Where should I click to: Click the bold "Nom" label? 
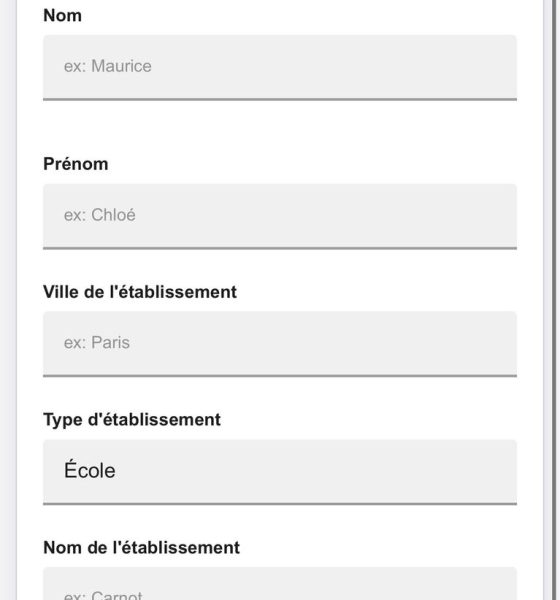[62, 16]
